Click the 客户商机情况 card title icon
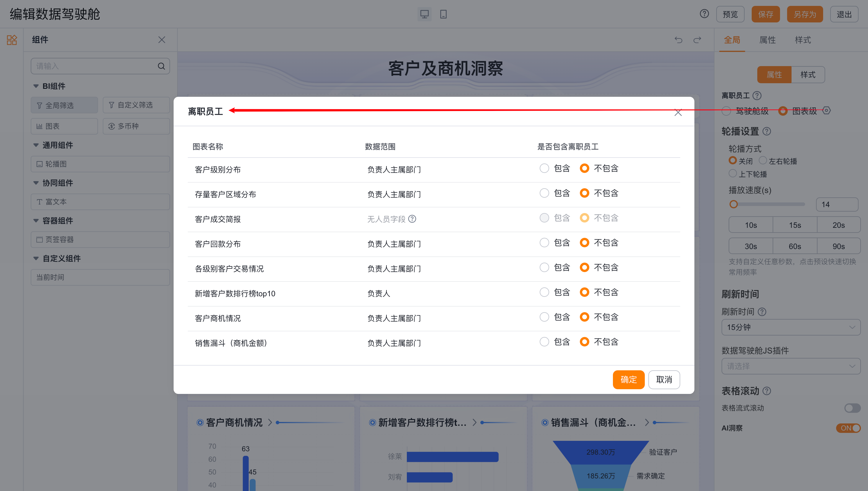This screenshot has height=491, width=868. pos(200,423)
